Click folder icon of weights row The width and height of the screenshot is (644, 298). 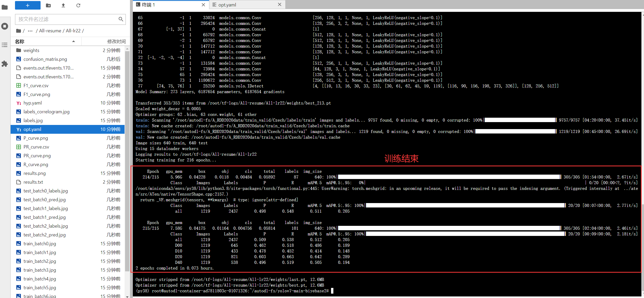point(19,50)
